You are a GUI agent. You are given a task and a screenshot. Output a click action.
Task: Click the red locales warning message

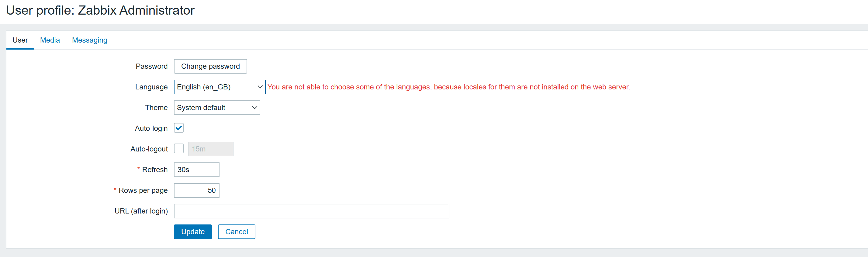448,87
